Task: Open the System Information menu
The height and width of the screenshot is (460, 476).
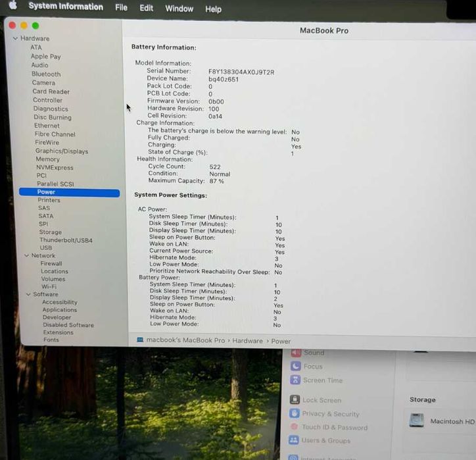Action: click(66, 7)
